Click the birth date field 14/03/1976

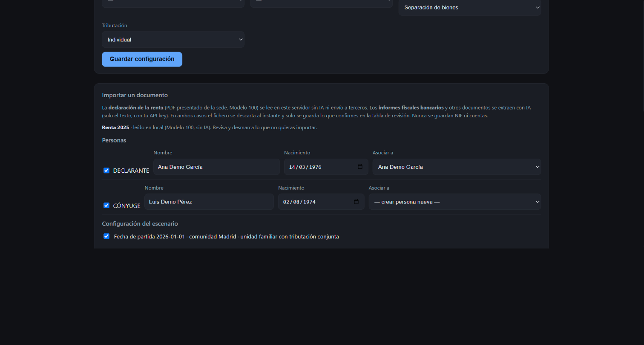coord(325,167)
